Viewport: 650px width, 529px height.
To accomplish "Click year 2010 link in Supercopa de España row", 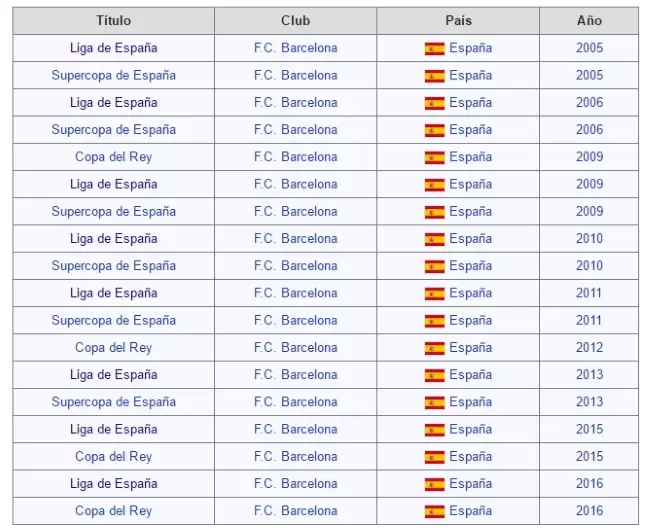I will 589,266.
